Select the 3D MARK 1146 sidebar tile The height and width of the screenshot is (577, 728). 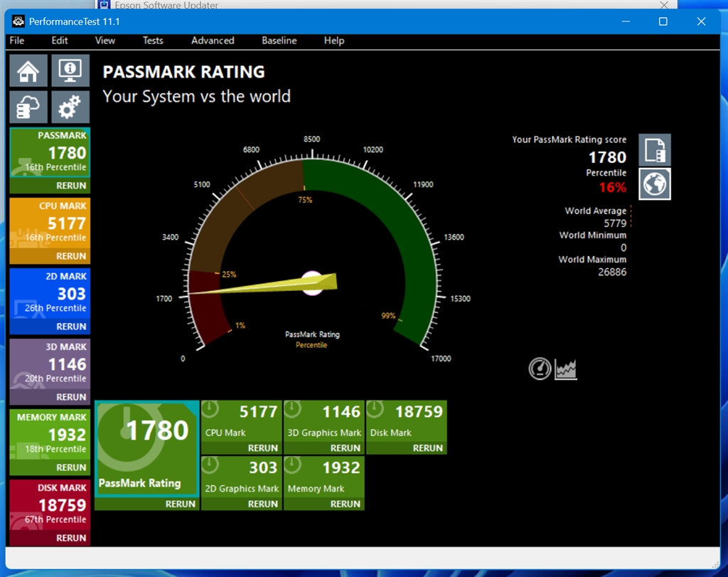pyautogui.click(x=50, y=364)
